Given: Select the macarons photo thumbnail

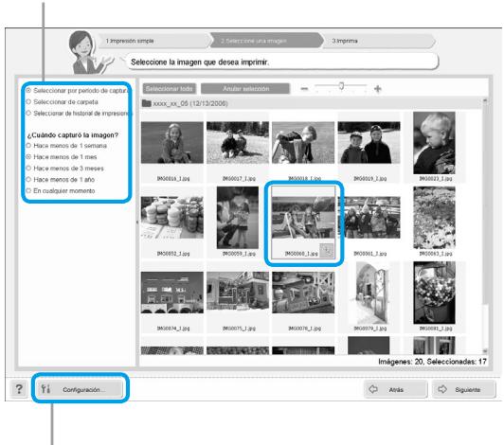Looking at the screenshot, I should click(x=172, y=218).
